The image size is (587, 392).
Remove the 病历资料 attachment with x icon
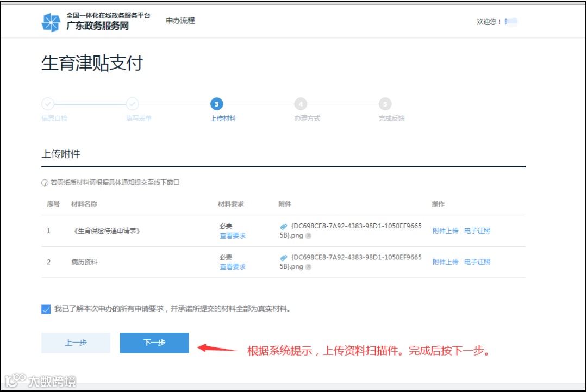coord(308,267)
